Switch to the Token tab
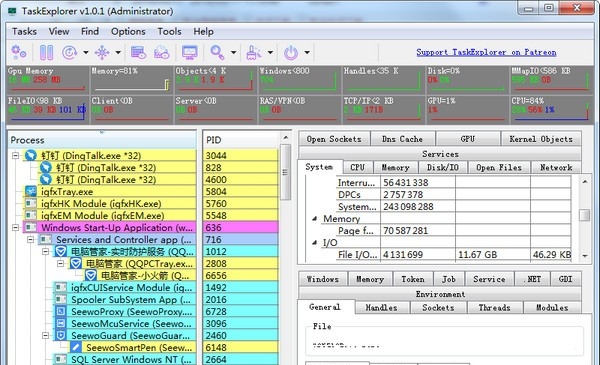Screen dimensions: 600x365 point(413,279)
